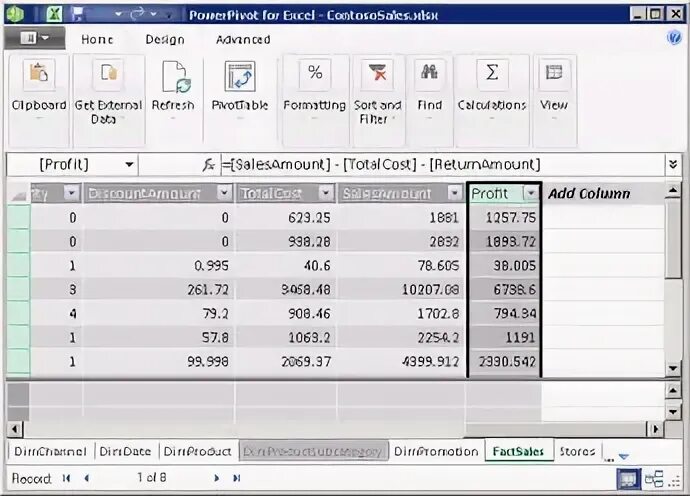Select Profit cell 1257.75
Viewport: 690px width, 496px height.
point(503,217)
